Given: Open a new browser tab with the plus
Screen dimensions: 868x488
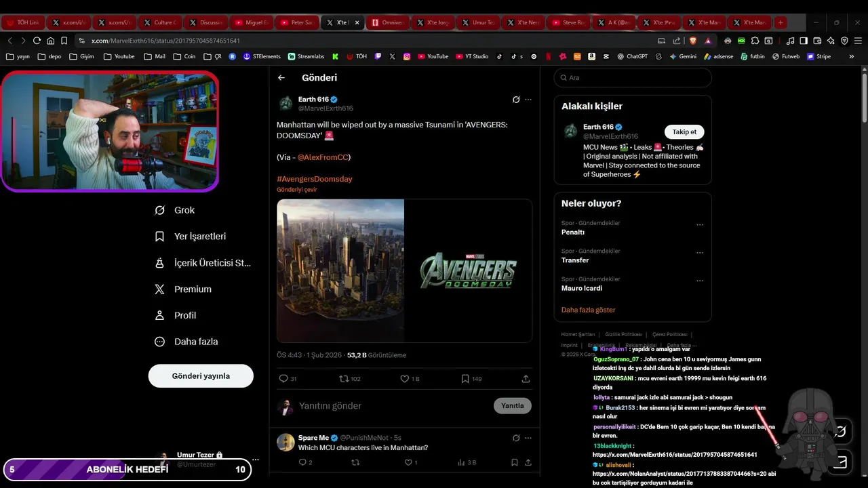Looking at the screenshot, I should (781, 22).
